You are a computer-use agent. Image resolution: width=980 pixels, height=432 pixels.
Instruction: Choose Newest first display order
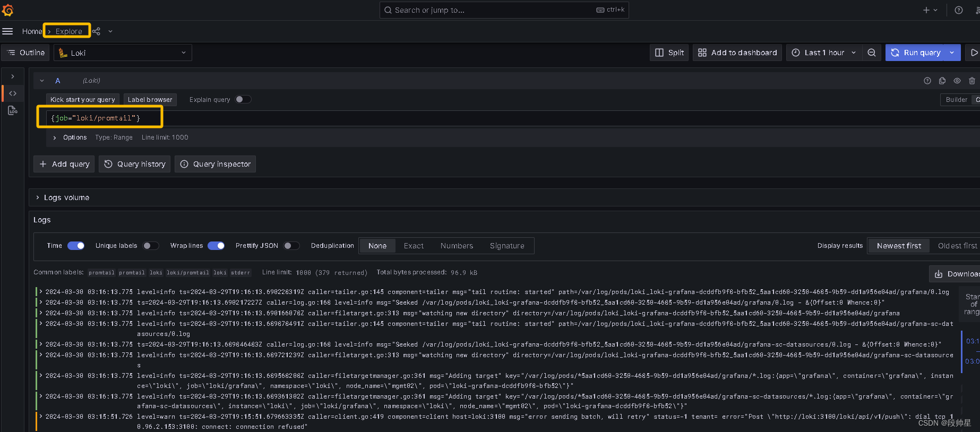tap(899, 246)
